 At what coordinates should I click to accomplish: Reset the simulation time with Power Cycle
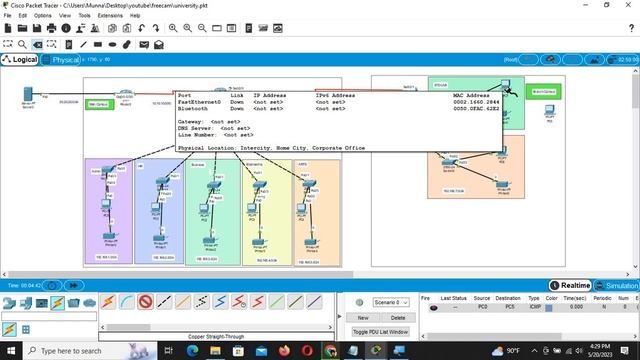(x=52, y=285)
